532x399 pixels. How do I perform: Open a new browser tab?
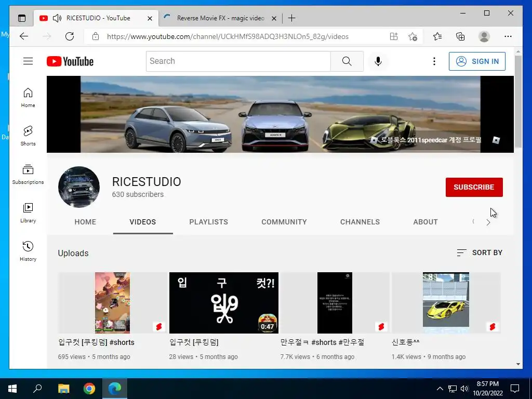pyautogui.click(x=291, y=18)
